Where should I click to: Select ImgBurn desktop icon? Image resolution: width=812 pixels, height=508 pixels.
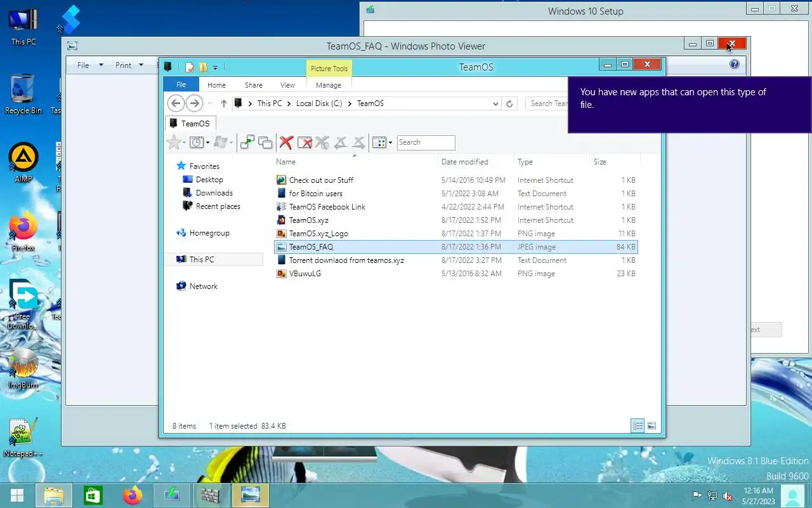pos(23,368)
